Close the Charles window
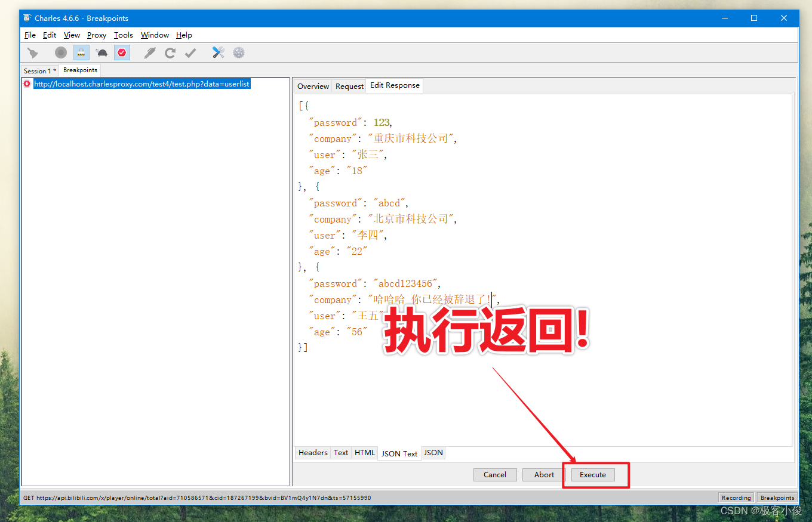812x522 pixels. [784, 18]
